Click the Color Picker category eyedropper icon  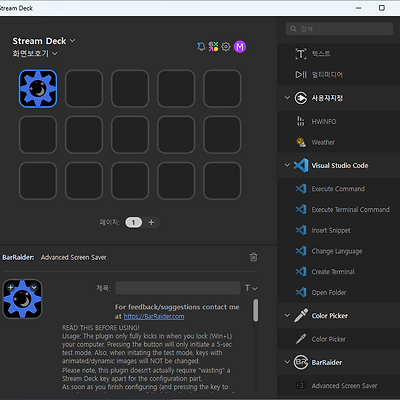pos(301,315)
